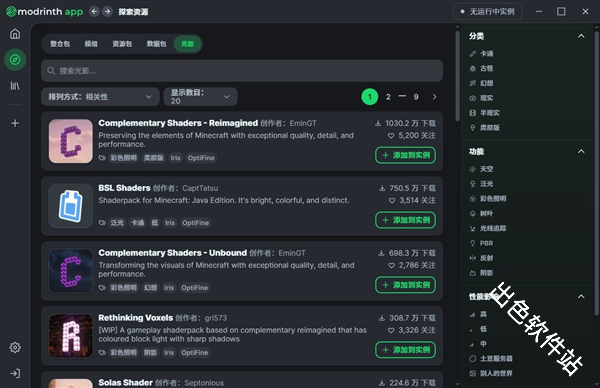600x388 pixels.
Task: Click the search shaders input field
Action: tap(242, 71)
